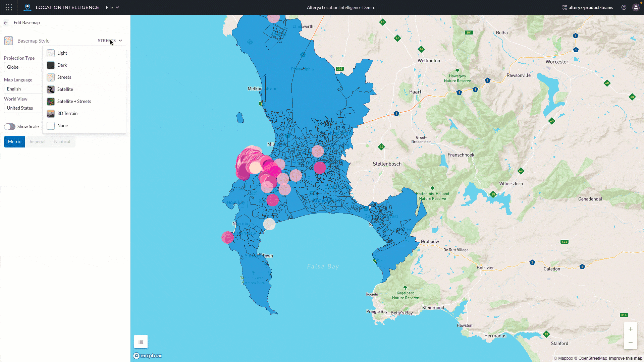This screenshot has height=362, width=644.
Task: Enable the Show Scale toggle
Action: [10, 127]
